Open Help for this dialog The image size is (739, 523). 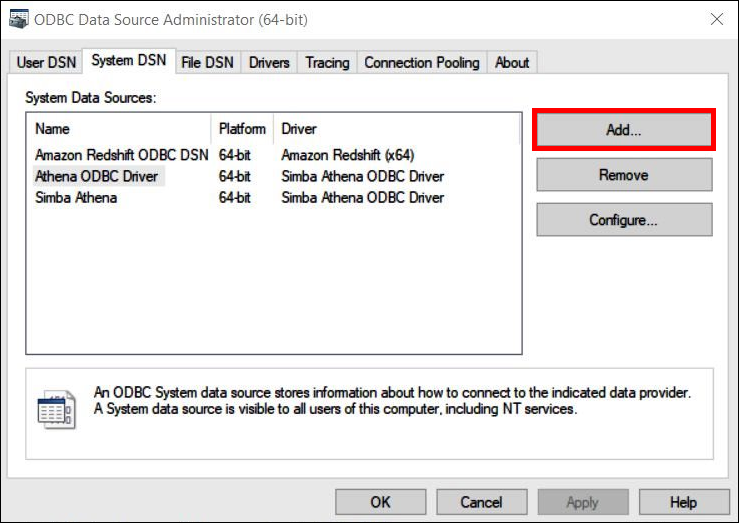(683, 502)
